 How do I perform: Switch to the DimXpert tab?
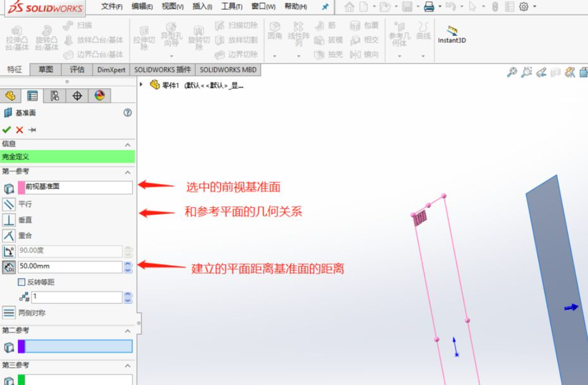pyautogui.click(x=111, y=69)
